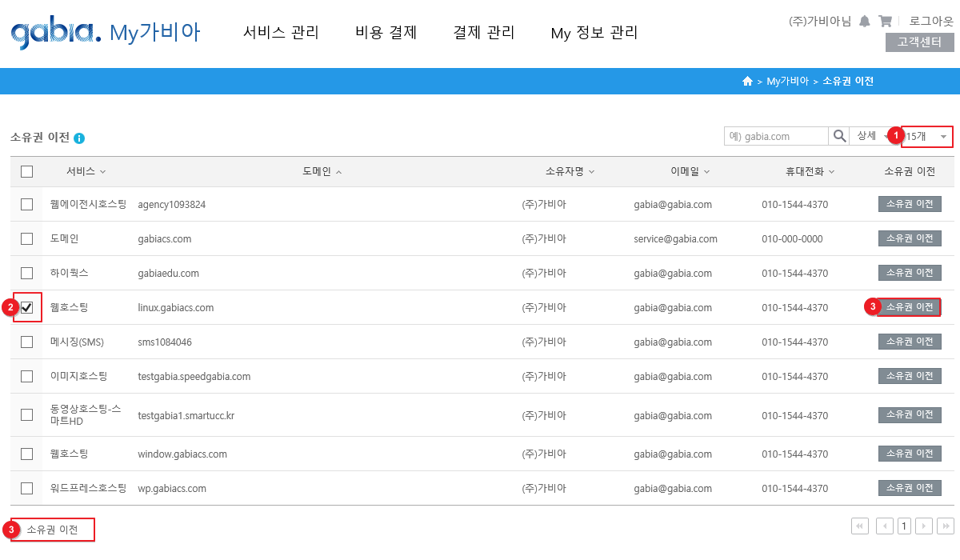This screenshot has height=560, width=960.
Task: Uncheck the linux.gabiacs.com row checkbox
Action: (x=27, y=307)
